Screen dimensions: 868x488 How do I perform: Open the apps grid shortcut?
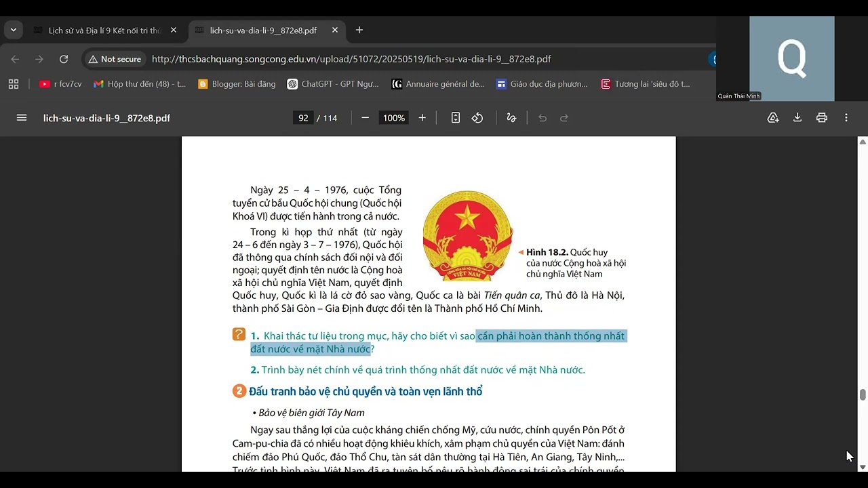coord(14,84)
